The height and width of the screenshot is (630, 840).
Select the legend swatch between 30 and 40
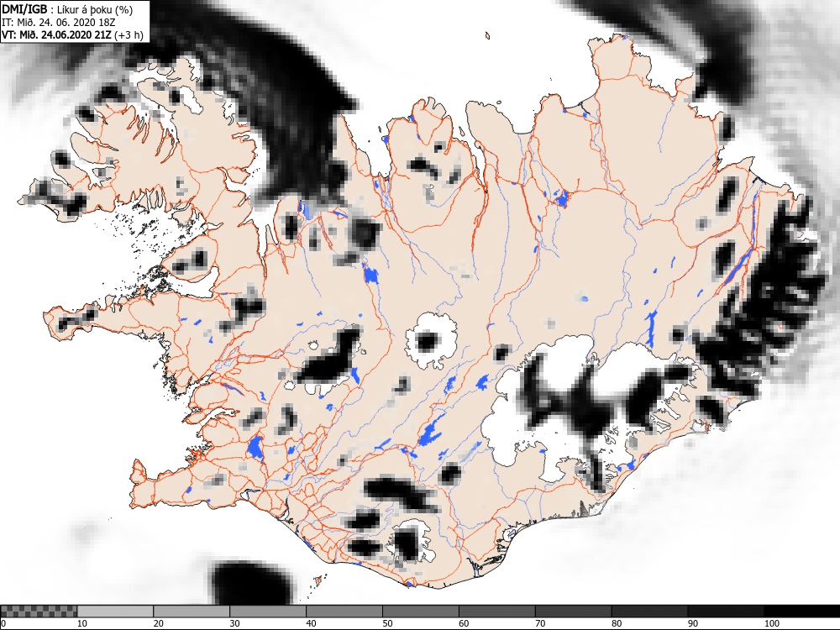(x=268, y=612)
